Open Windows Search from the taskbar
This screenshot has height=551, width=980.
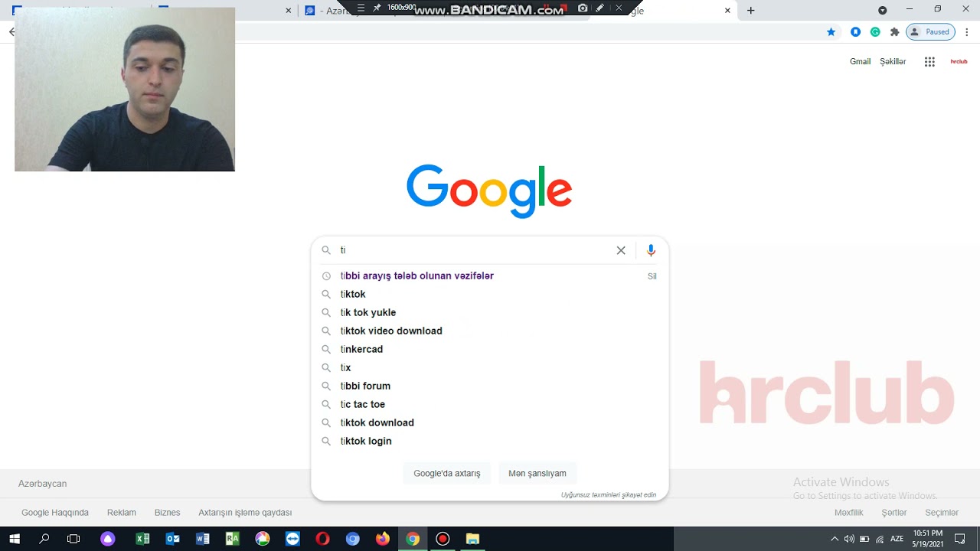pos(44,539)
